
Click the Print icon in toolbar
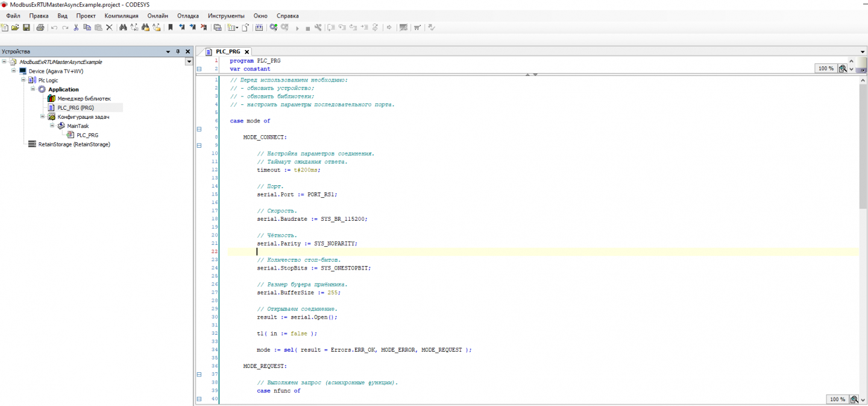pos(40,28)
